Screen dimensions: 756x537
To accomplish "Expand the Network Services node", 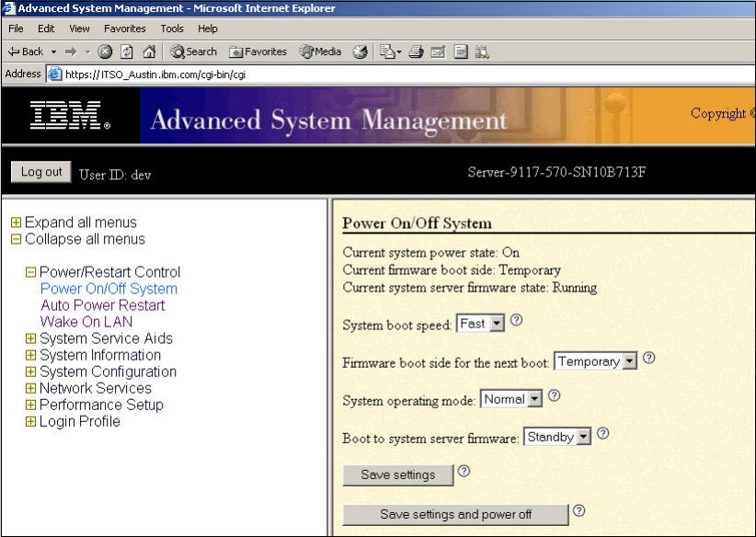I will tap(30, 388).
